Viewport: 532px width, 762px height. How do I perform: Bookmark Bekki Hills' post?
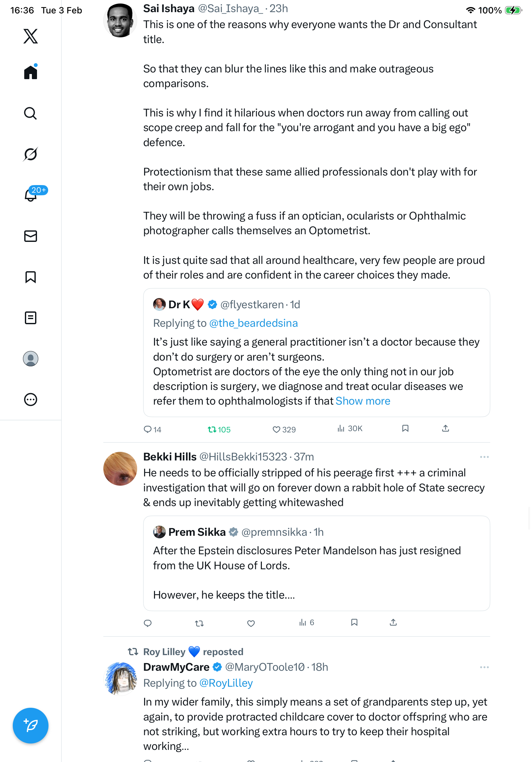(x=354, y=622)
